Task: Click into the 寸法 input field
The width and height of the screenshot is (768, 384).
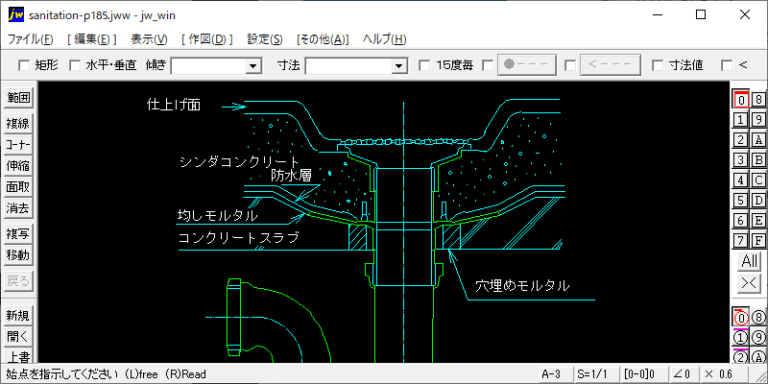Action: tap(349, 65)
